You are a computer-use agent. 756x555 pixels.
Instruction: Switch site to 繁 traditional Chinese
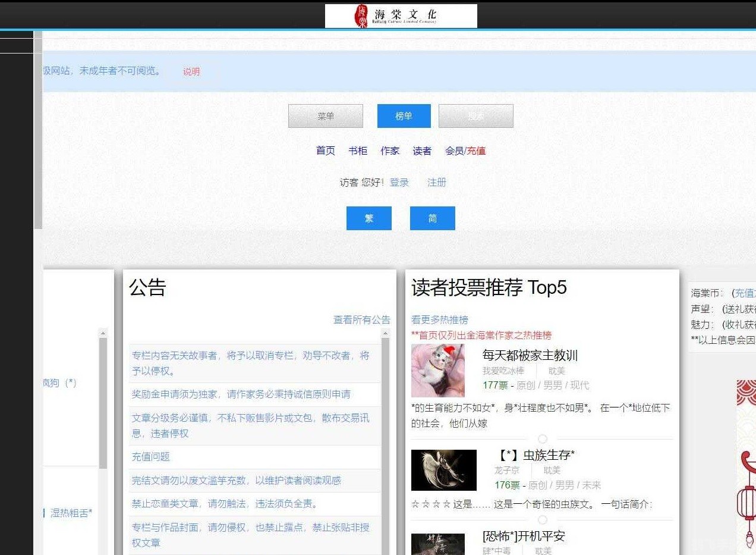pyautogui.click(x=368, y=218)
